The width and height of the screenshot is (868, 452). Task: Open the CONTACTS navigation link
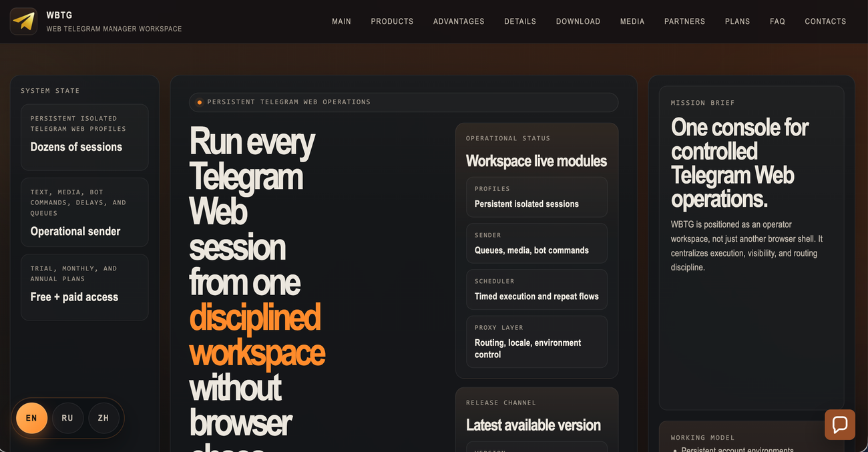coord(825,21)
